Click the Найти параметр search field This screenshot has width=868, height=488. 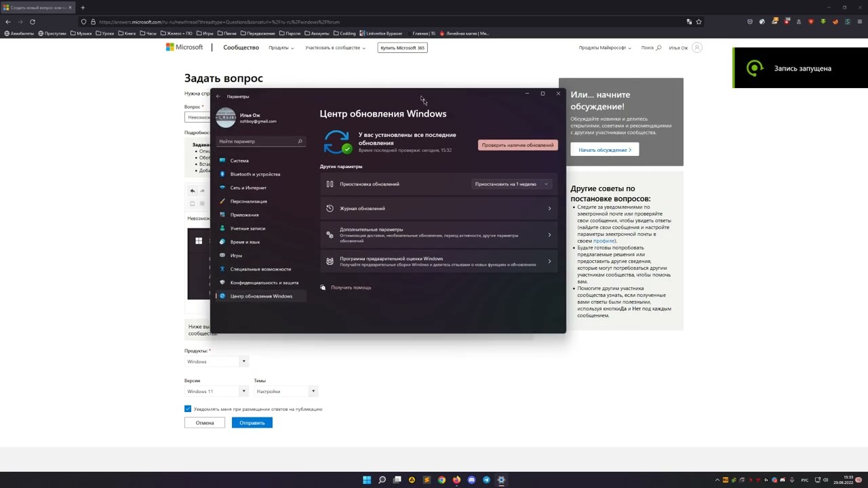[260, 141]
